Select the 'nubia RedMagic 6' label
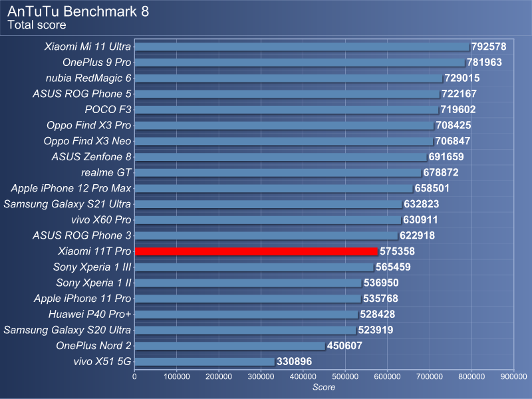This screenshot has width=532, height=399. click(88, 78)
